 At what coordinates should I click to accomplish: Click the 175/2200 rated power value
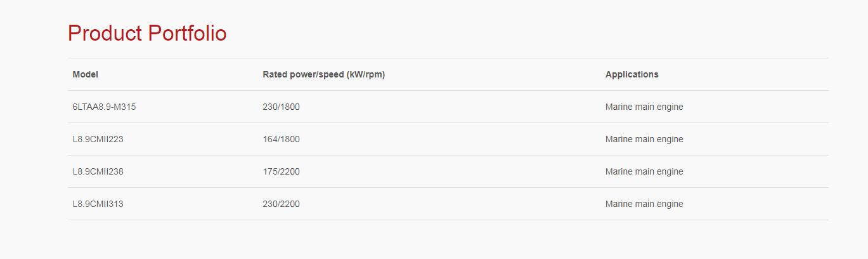281,171
